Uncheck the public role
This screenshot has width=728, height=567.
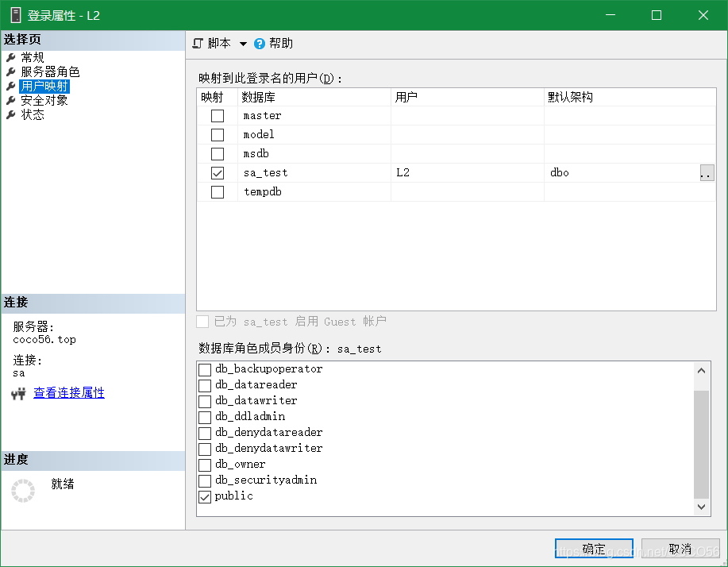[205, 497]
